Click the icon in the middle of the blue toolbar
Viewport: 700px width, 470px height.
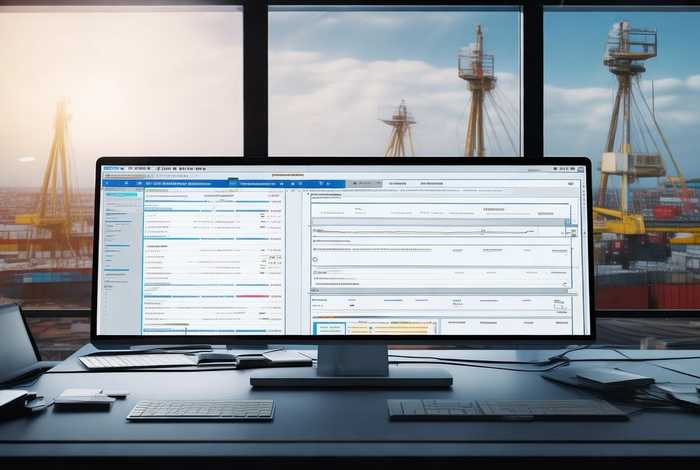click(x=233, y=184)
